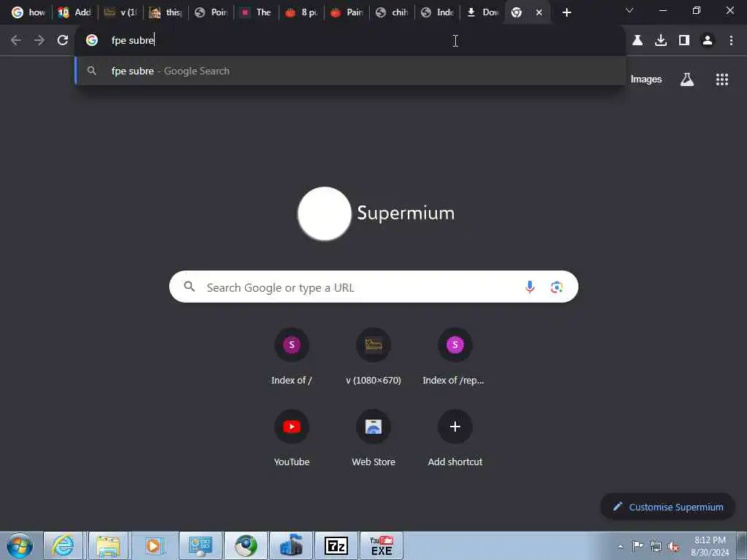Switch to the 'Dow' downloads tab
Image resolution: width=747 pixels, height=560 pixels.
point(483,12)
